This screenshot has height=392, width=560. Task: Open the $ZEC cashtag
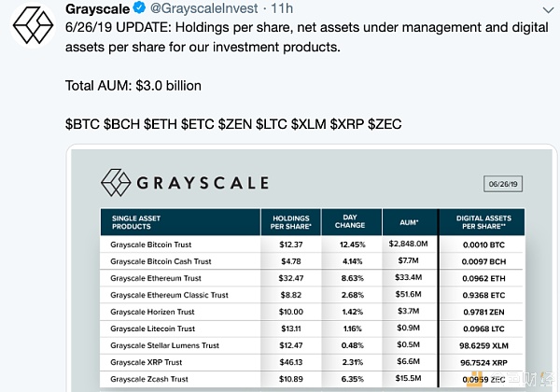pos(385,124)
